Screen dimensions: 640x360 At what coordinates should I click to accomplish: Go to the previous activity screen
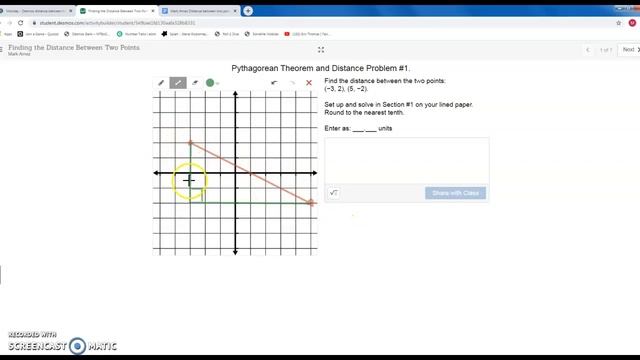point(588,50)
